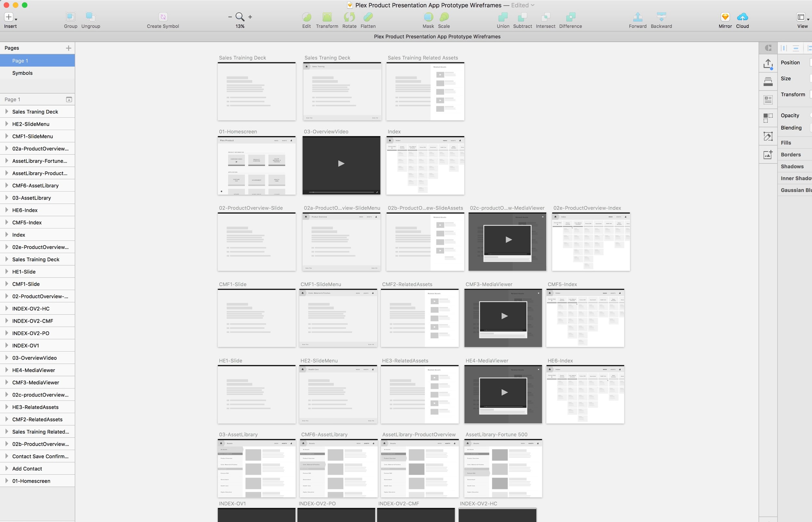Select the 03-OverviewVideo artboard on canvas
812x522 pixels.
click(x=341, y=165)
